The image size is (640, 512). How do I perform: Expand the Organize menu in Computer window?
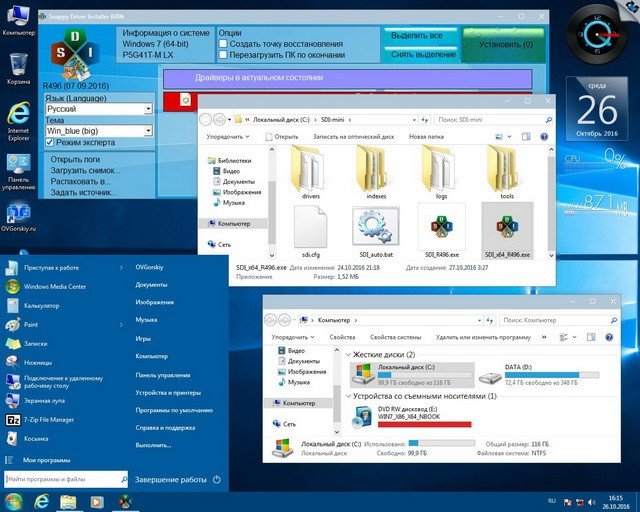(x=293, y=337)
